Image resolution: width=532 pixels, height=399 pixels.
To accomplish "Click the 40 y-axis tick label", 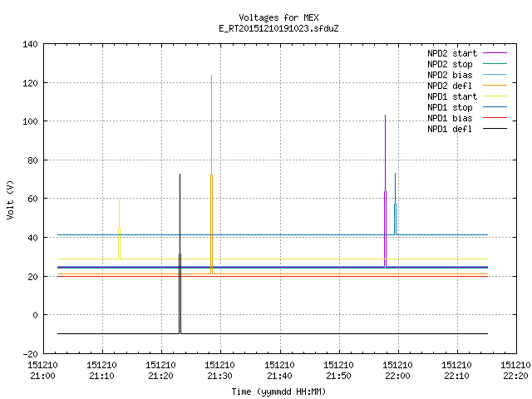I will (x=32, y=238).
